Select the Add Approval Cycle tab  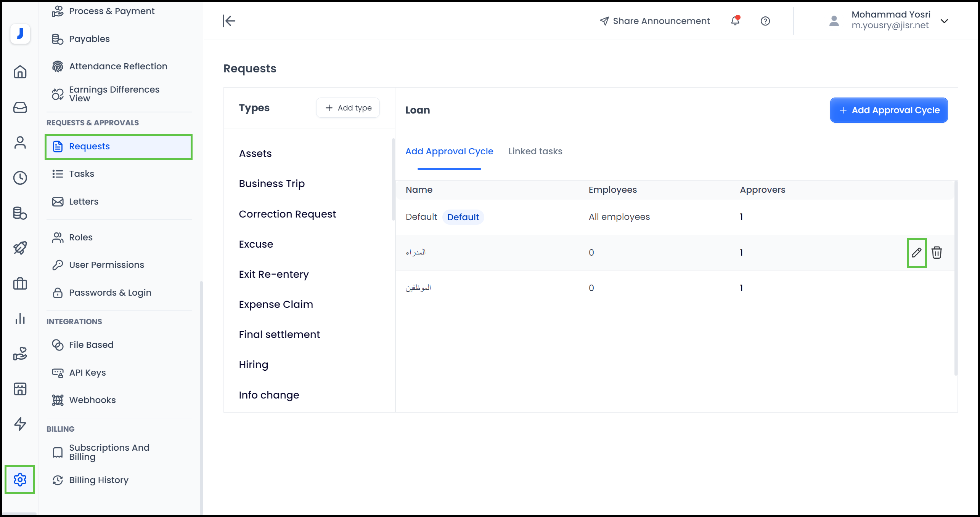(449, 151)
